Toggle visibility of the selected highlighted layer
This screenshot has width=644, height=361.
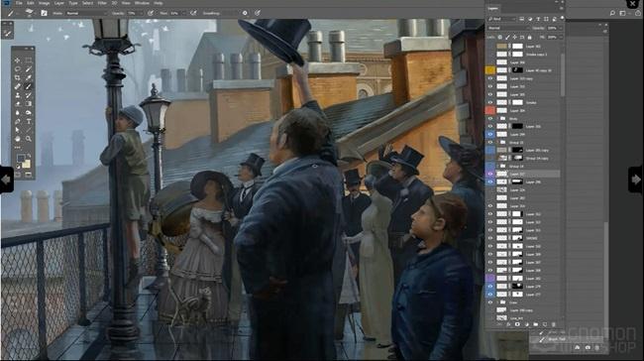pyautogui.click(x=490, y=175)
